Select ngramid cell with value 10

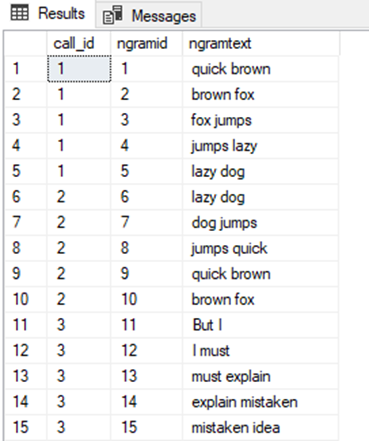click(147, 299)
